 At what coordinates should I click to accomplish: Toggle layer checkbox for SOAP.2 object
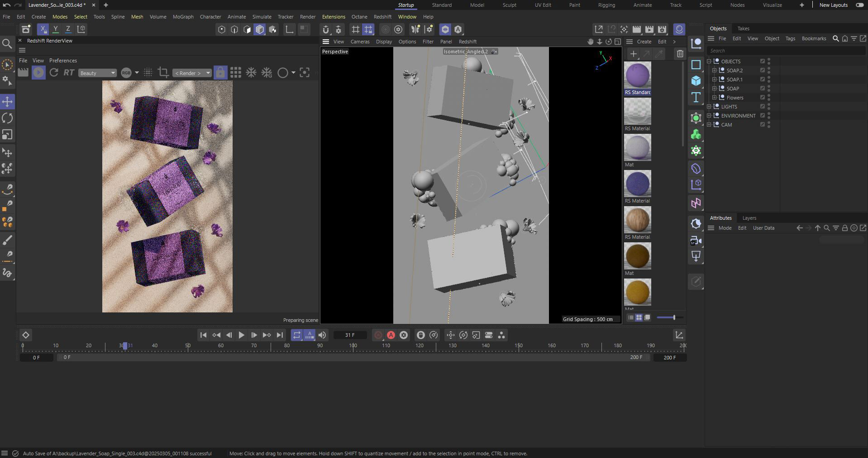(762, 71)
